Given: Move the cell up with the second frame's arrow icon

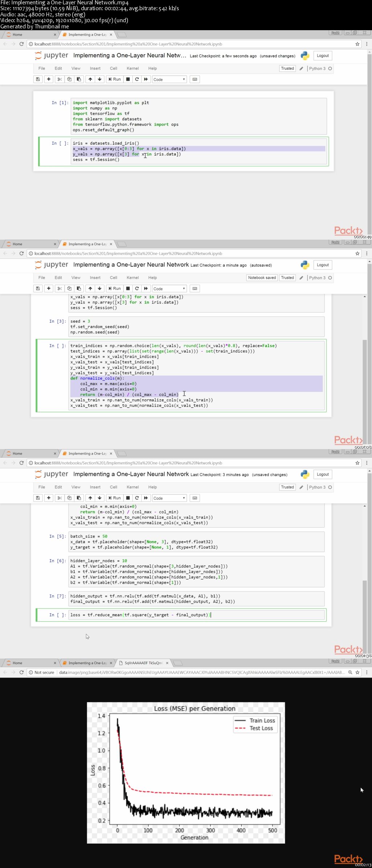Looking at the screenshot, I should click(x=90, y=288).
